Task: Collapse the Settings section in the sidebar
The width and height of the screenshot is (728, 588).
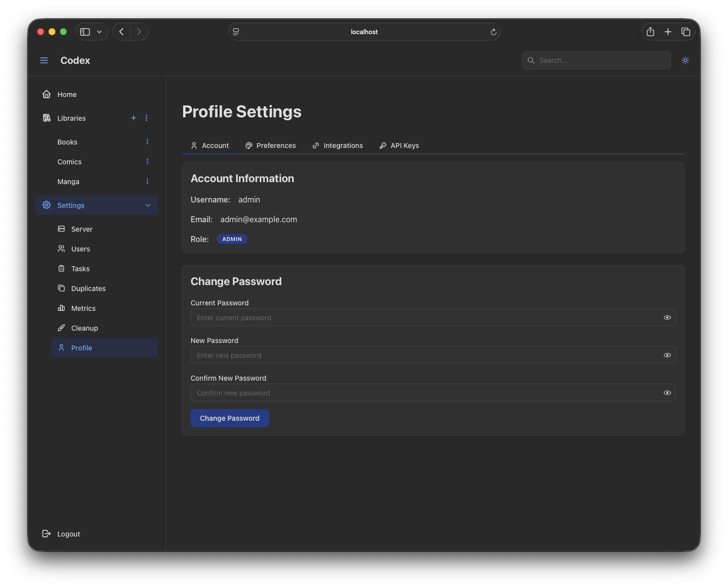Action: (x=148, y=205)
